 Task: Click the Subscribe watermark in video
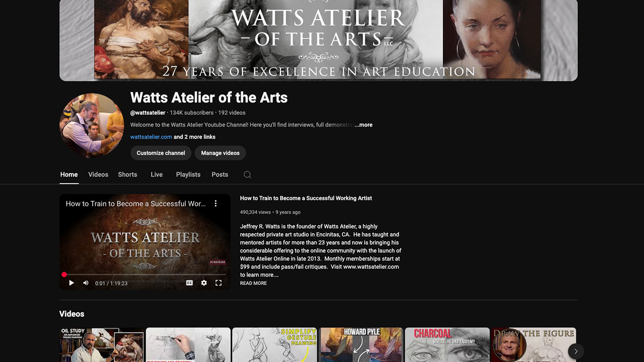217,262
